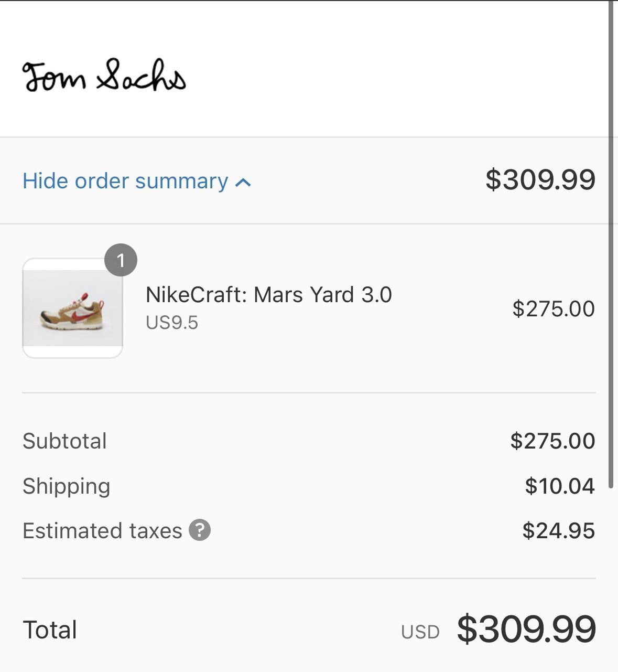Click the Tom Sachs signature logo
The height and width of the screenshot is (672, 618).
pyautogui.click(x=104, y=76)
